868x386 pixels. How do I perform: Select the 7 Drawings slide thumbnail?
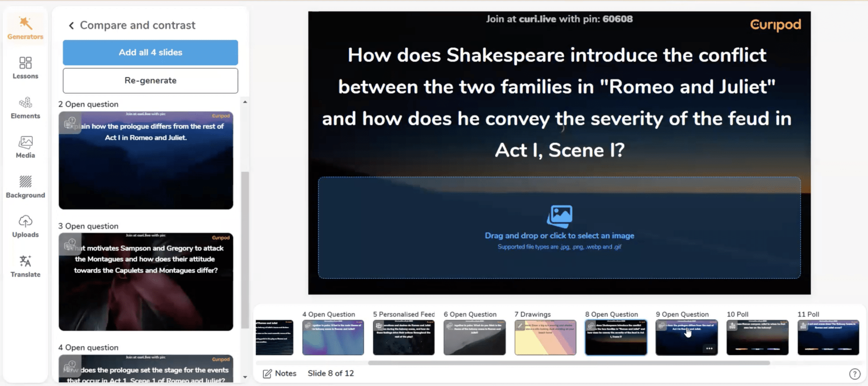pyautogui.click(x=545, y=338)
